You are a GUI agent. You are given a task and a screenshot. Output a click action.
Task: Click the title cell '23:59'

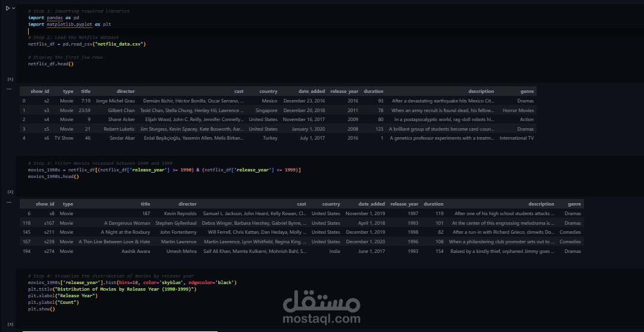pyautogui.click(x=85, y=110)
